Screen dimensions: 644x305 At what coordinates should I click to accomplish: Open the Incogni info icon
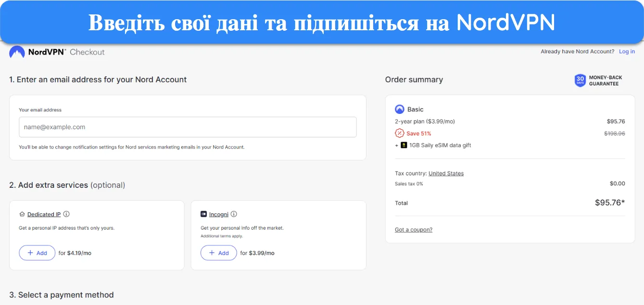click(234, 214)
